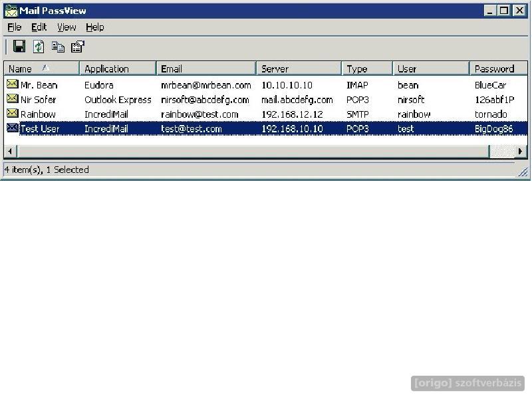Click the nirsoft user cell
The height and width of the screenshot is (399, 532).
pyautogui.click(x=411, y=100)
